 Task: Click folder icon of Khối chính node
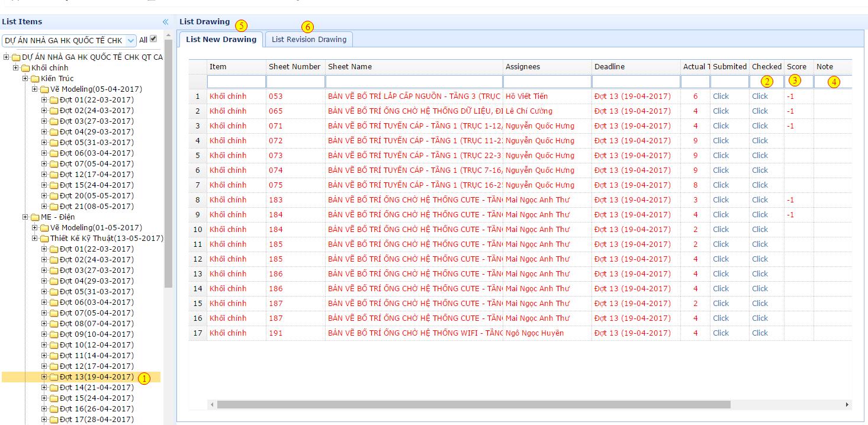coord(25,68)
